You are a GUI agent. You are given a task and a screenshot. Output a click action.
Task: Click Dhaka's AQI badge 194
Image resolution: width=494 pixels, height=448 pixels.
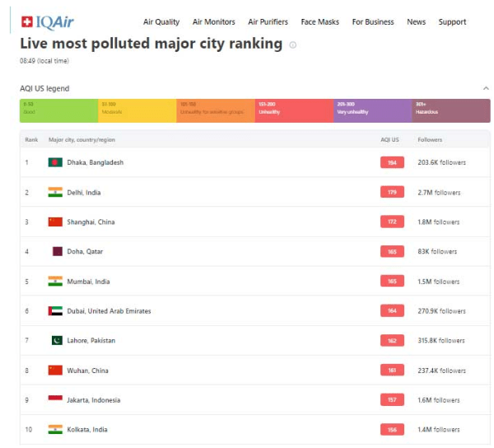(x=392, y=162)
